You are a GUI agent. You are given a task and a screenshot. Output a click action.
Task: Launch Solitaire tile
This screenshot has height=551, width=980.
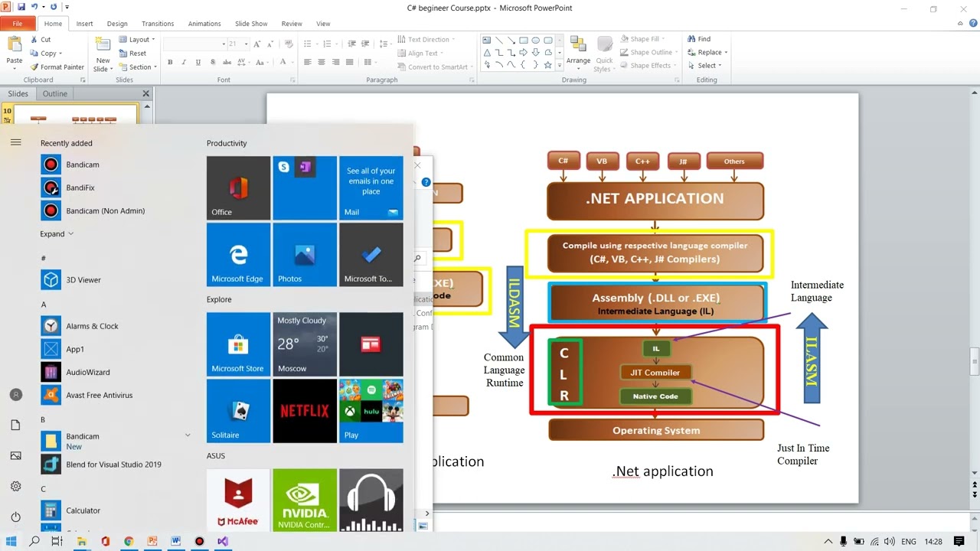(x=238, y=411)
